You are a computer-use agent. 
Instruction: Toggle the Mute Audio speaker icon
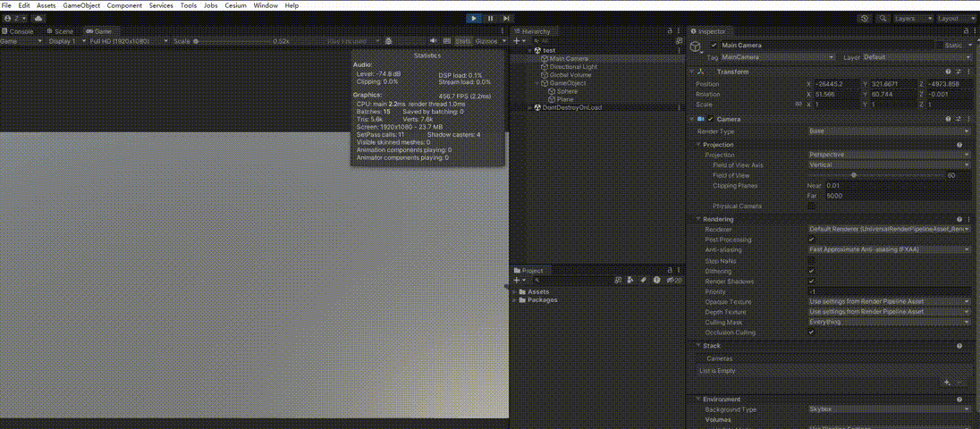[x=432, y=40]
